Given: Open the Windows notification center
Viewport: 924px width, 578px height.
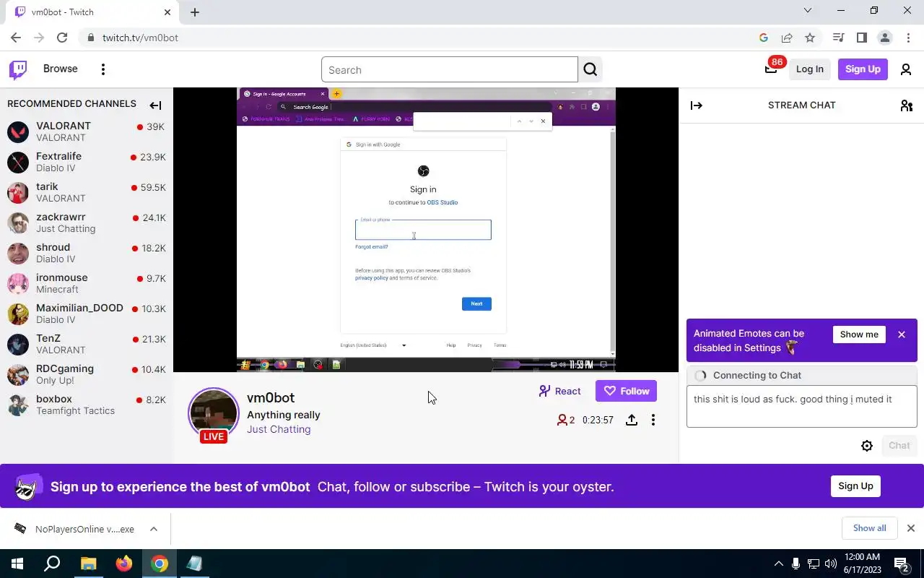Looking at the screenshot, I should point(902,564).
